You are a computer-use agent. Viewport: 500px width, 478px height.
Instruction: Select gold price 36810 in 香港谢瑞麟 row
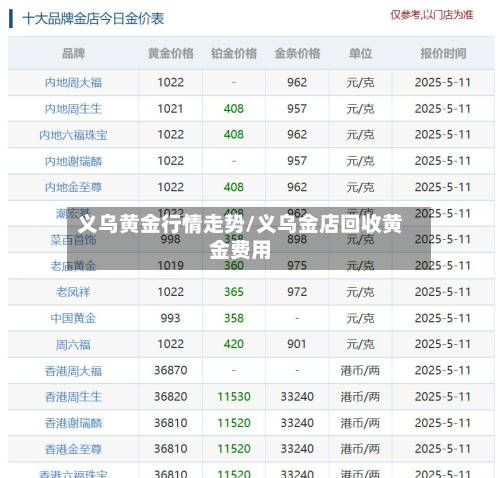(171, 423)
